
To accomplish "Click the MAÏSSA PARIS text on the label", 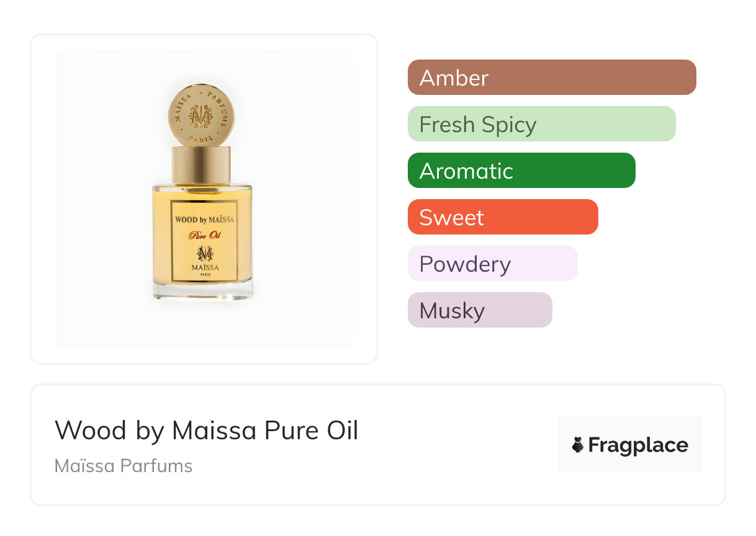I will point(204,269).
